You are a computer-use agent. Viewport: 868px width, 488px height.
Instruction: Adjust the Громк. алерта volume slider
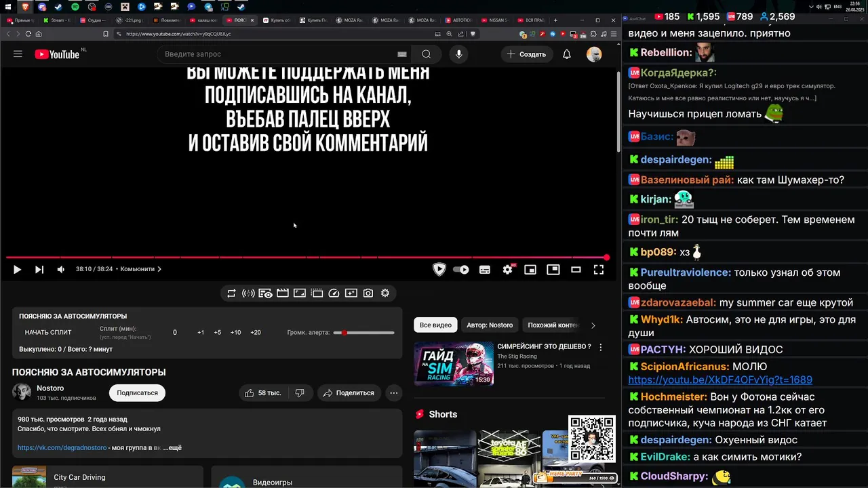click(364, 333)
